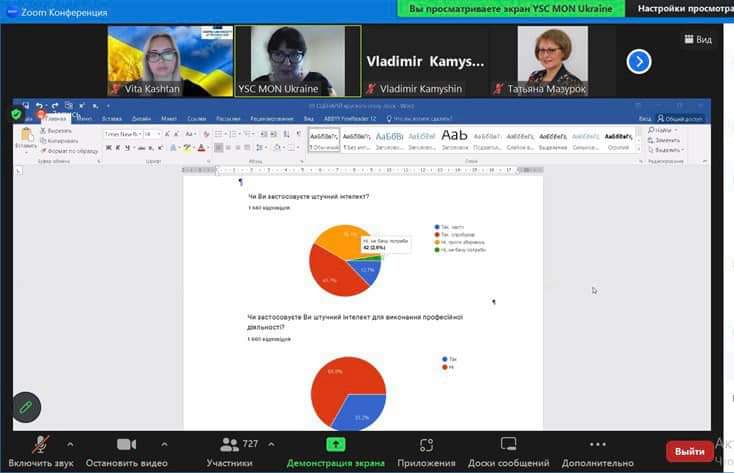Select Vladimir Kamyshin participant tile
The width and height of the screenshot is (734, 473).
pyautogui.click(x=425, y=61)
